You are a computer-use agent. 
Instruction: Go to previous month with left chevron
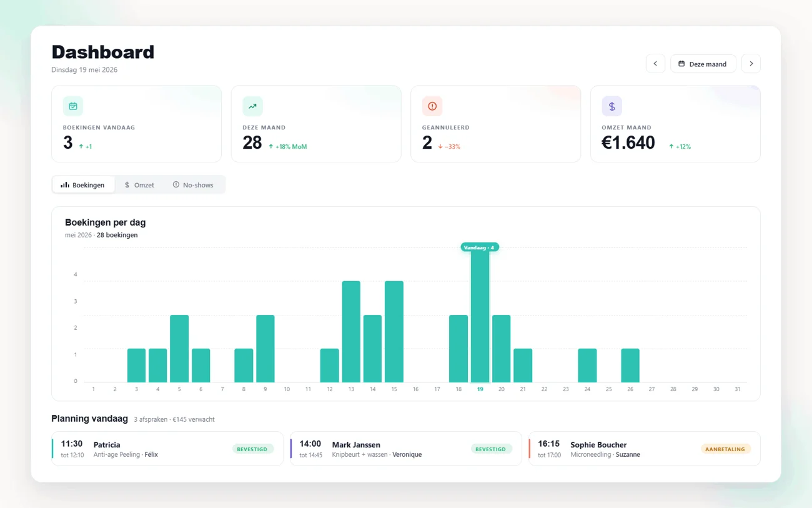(655, 64)
